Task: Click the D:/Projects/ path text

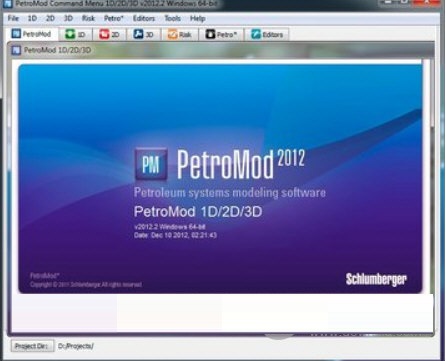Action: click(x=76, y=346)
